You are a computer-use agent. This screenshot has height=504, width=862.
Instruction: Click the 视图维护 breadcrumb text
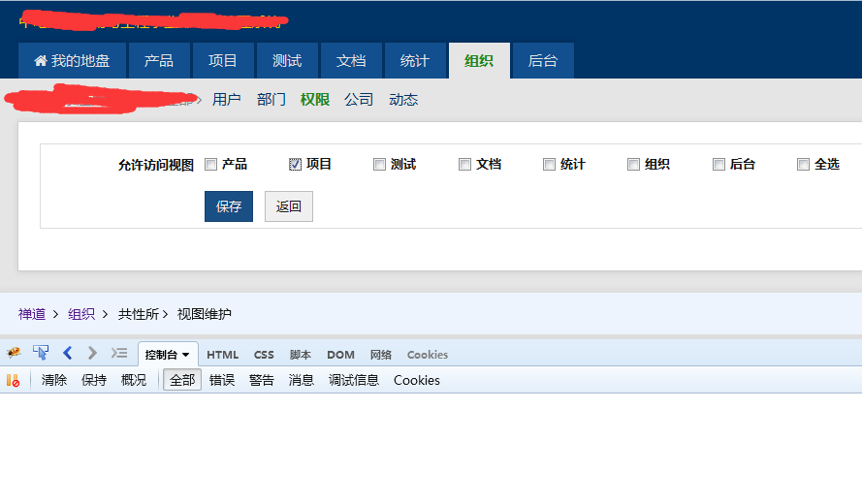[204, 314]
